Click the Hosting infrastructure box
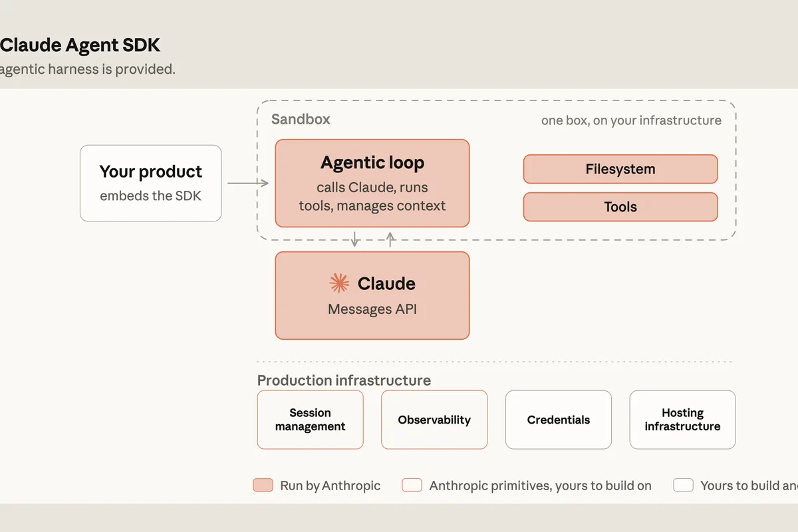The width and height of the screenshot is (798, 532). (682, 420)
